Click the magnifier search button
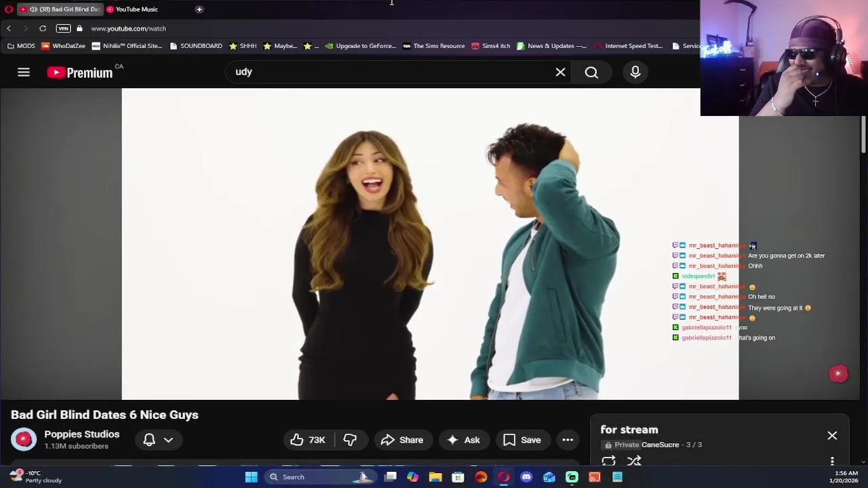The height and width of the screenshot is (488, 868). 591,72
